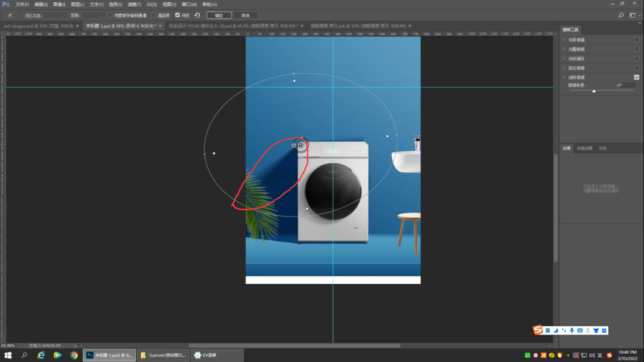Uncheck the 旋转模糊 checkbox
The height and width of the screenshot is (362, 644).
[x=636, y=78]
